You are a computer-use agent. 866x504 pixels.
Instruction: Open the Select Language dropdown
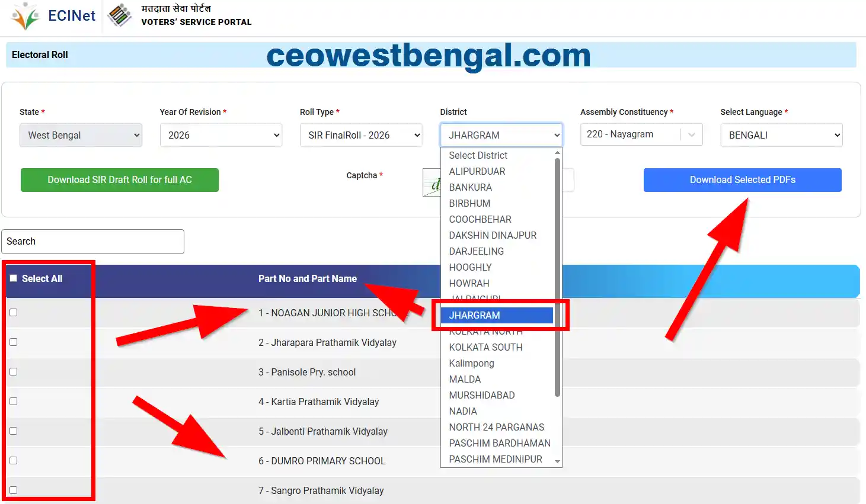pos(781,135)
